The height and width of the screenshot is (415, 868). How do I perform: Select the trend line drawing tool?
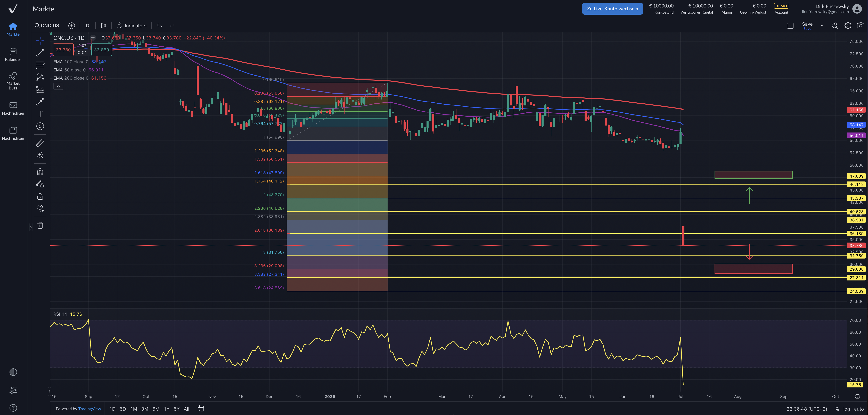40,53
